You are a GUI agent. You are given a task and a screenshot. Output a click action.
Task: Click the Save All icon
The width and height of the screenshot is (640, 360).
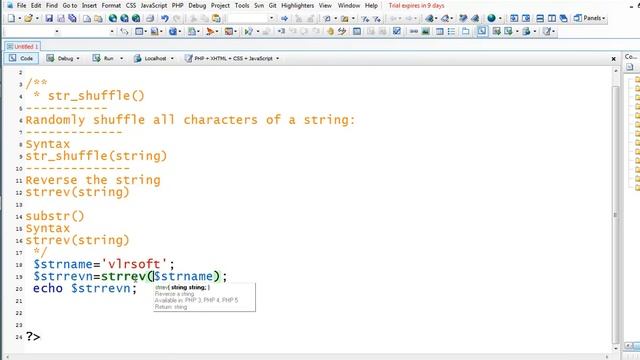pos(72,18)
